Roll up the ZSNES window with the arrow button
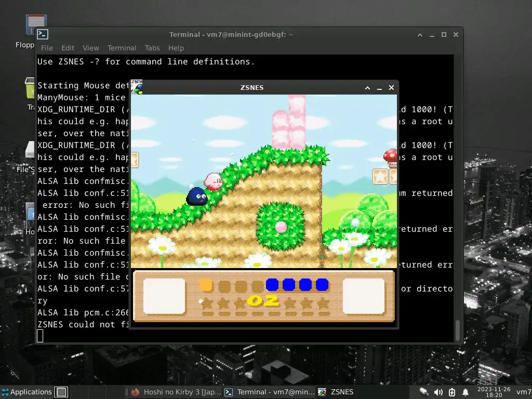 pyautogui.click(x=367, y=88)
